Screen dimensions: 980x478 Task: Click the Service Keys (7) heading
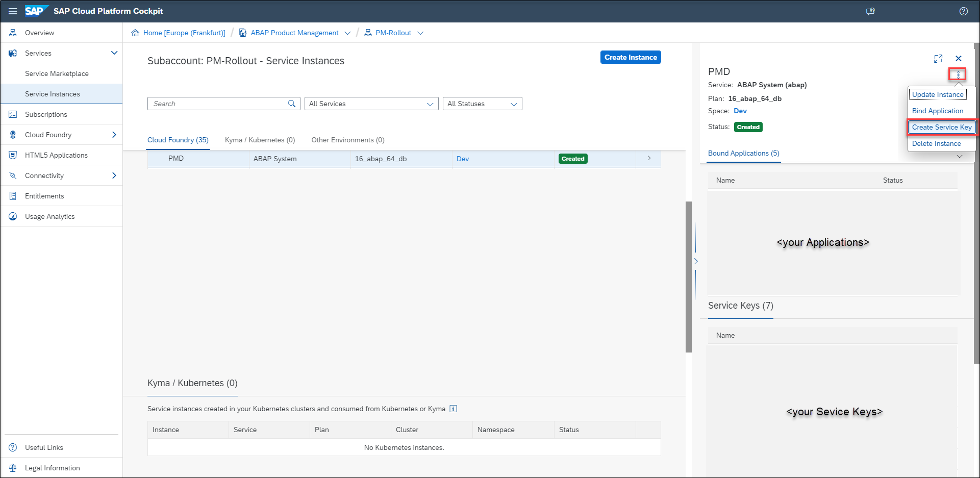coord(741,306)
